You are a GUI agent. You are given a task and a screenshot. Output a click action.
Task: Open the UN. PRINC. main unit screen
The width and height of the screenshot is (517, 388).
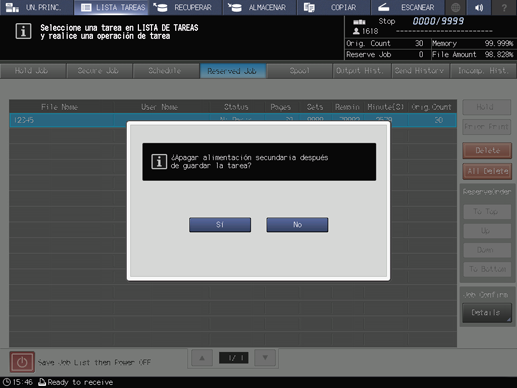(36, 7)
